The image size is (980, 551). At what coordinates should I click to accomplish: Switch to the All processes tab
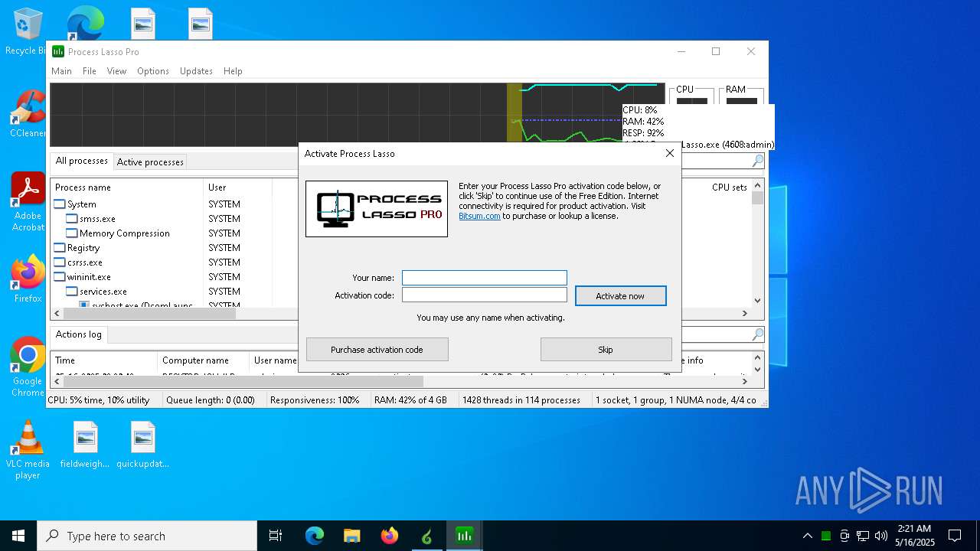(x=81, y=161)
